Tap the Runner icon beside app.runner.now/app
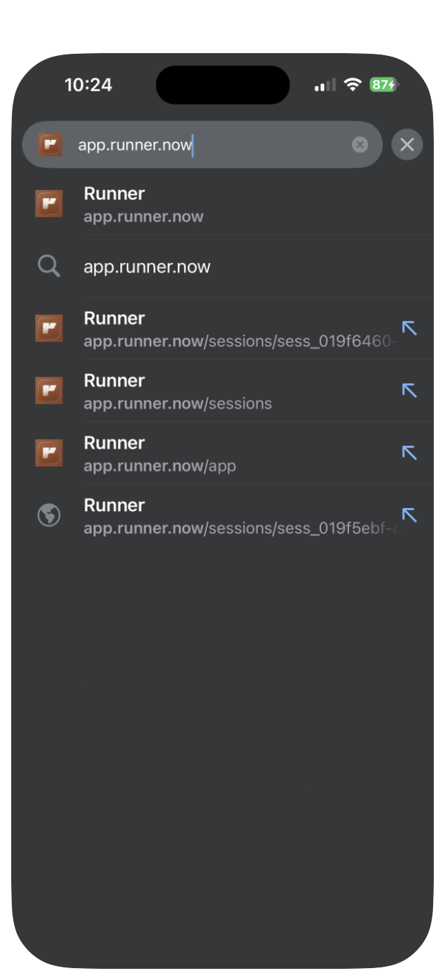This screenshot has height=980, width=445. click(x=49, y=453)
